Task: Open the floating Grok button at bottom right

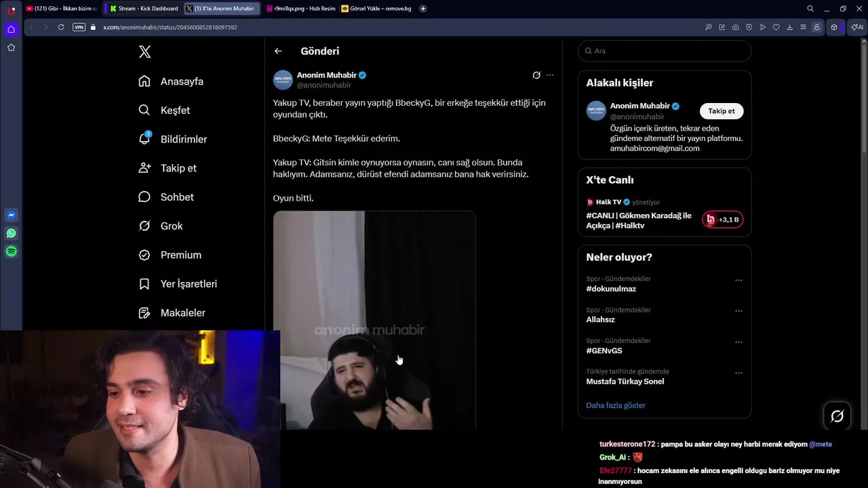Action: click(x=837, y=416)
